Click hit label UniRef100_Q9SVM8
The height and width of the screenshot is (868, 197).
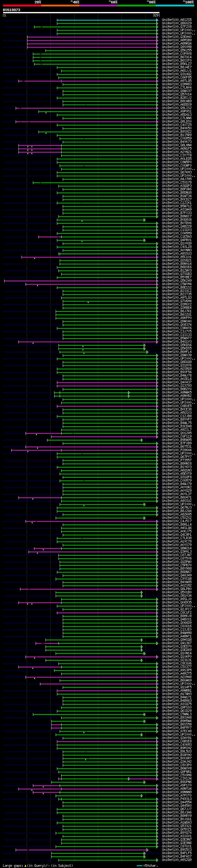(177, 47)
